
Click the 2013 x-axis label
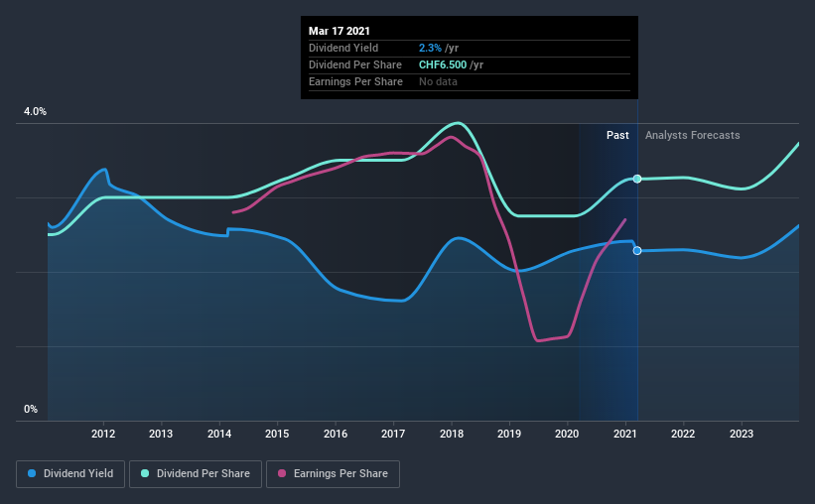[x=161, y=434]
